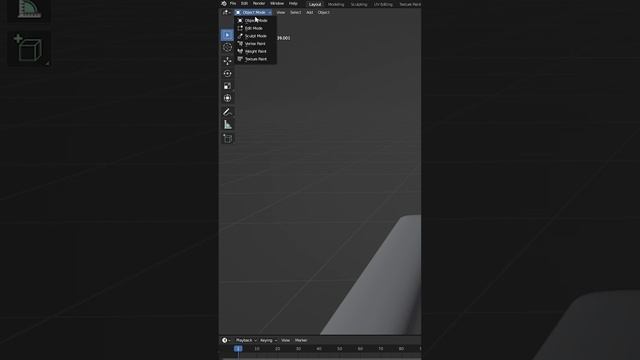Switch to the Modeling workspace tab

336,4
